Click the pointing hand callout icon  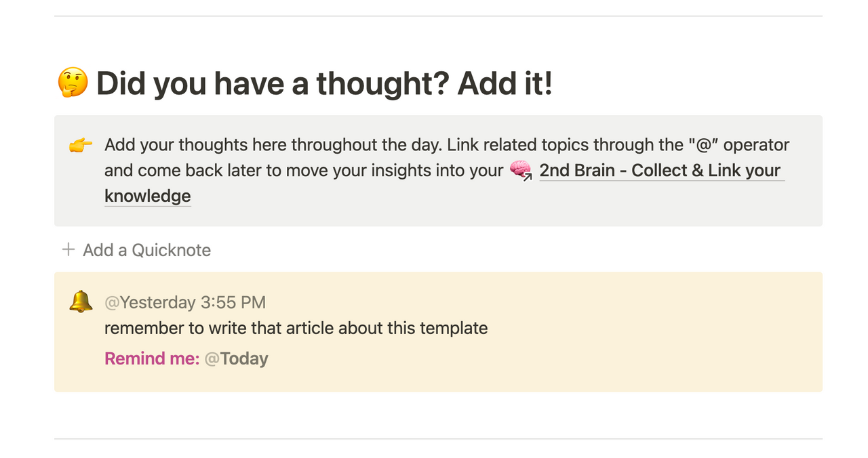coord(81,145)
